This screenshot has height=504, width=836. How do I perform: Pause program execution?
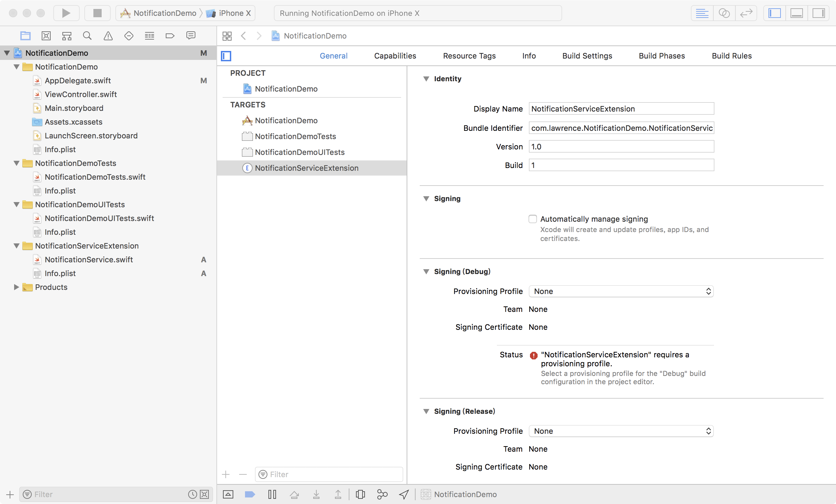pyautogui.click(x=272, y=495)
